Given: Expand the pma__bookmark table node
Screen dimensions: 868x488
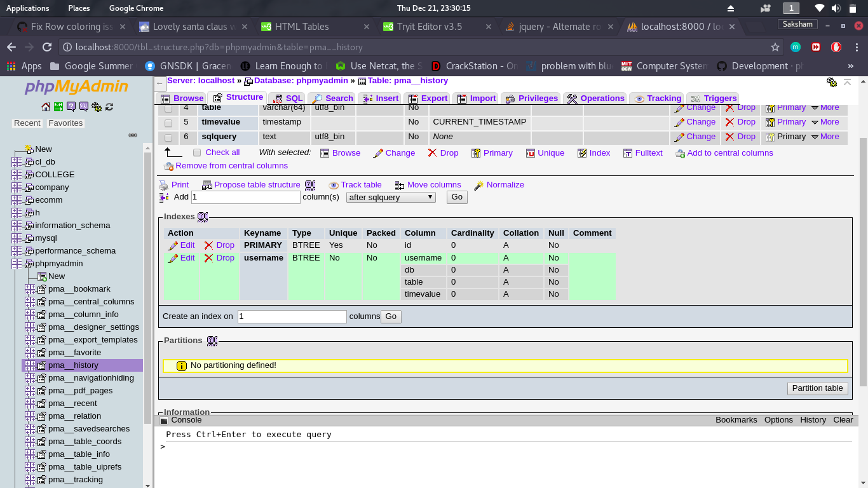Looking at the screenshot, I should (x=29, y=289).
